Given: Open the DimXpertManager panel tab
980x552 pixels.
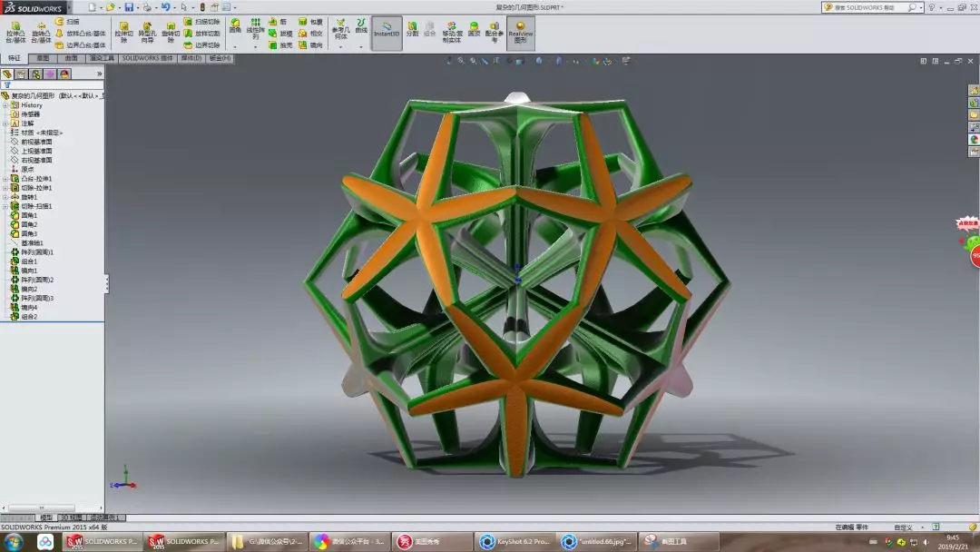Looking at the screenshot, I should [x=50, y=74].
